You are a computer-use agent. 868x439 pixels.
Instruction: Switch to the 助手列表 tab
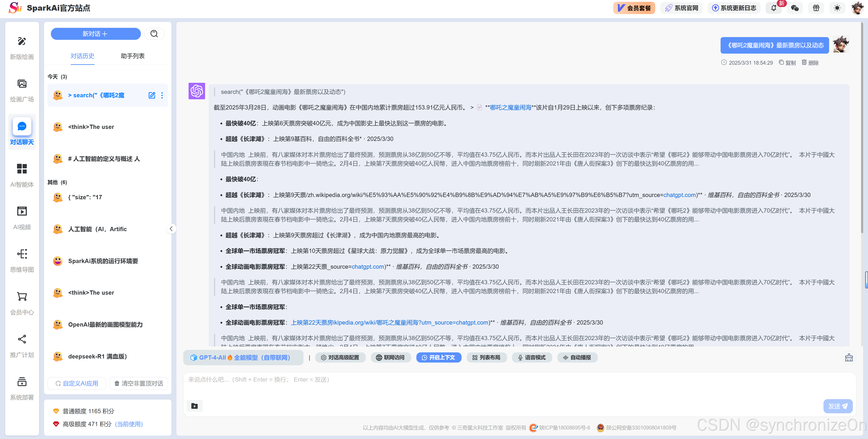pos(132,56)
